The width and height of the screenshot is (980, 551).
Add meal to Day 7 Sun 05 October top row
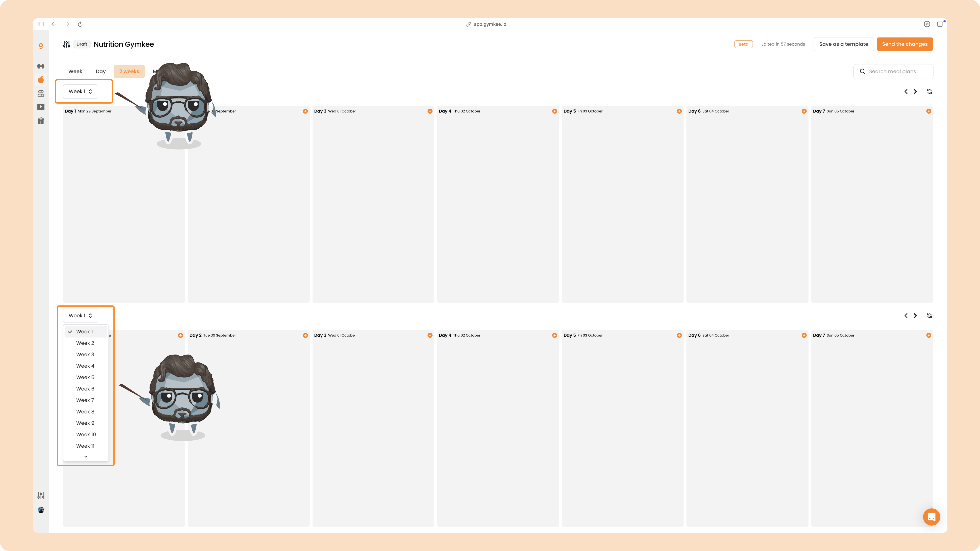929,111
